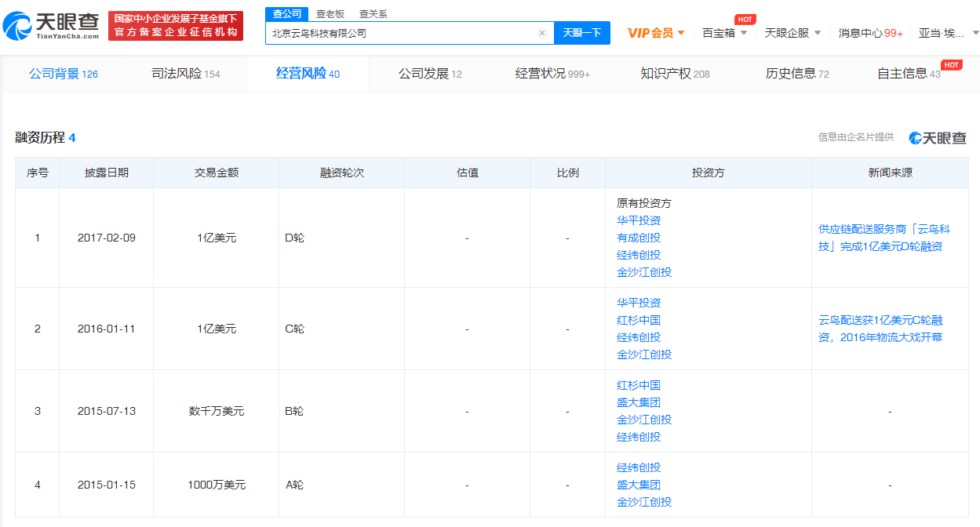The width and height of the screenshot is (980, 527).
Task: Click 信息由企名片提供 source note
Action: [856, 137]
